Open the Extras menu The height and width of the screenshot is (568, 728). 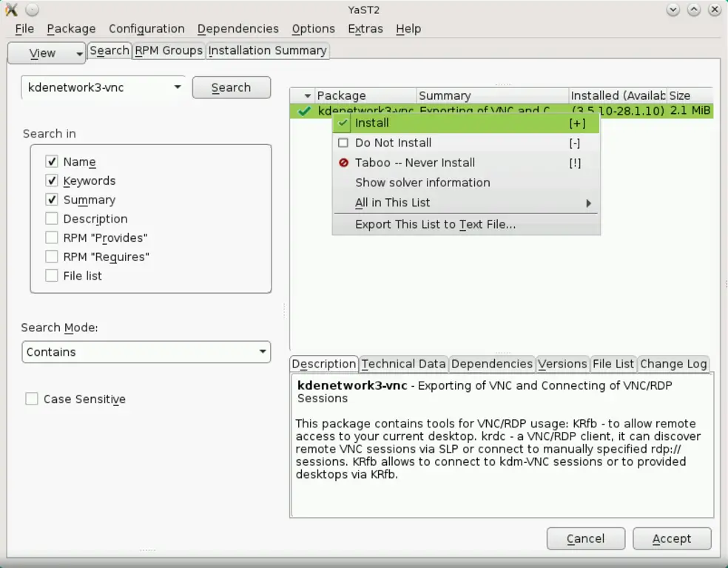point(365,29)
